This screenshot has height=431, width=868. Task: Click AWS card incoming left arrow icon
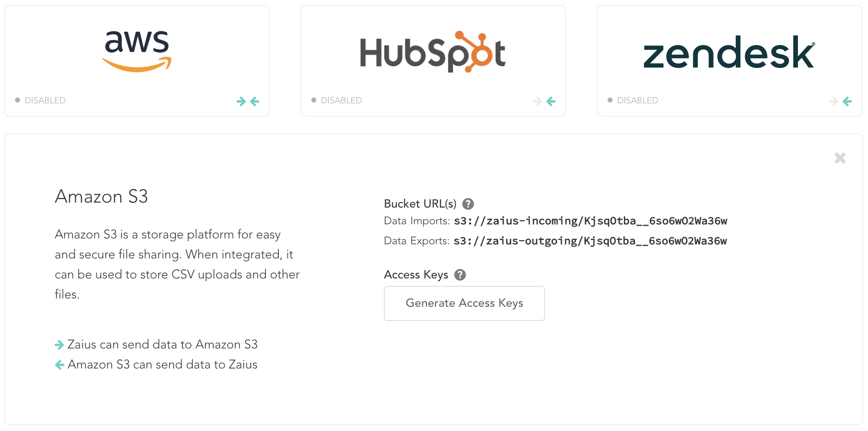[255, 101]
